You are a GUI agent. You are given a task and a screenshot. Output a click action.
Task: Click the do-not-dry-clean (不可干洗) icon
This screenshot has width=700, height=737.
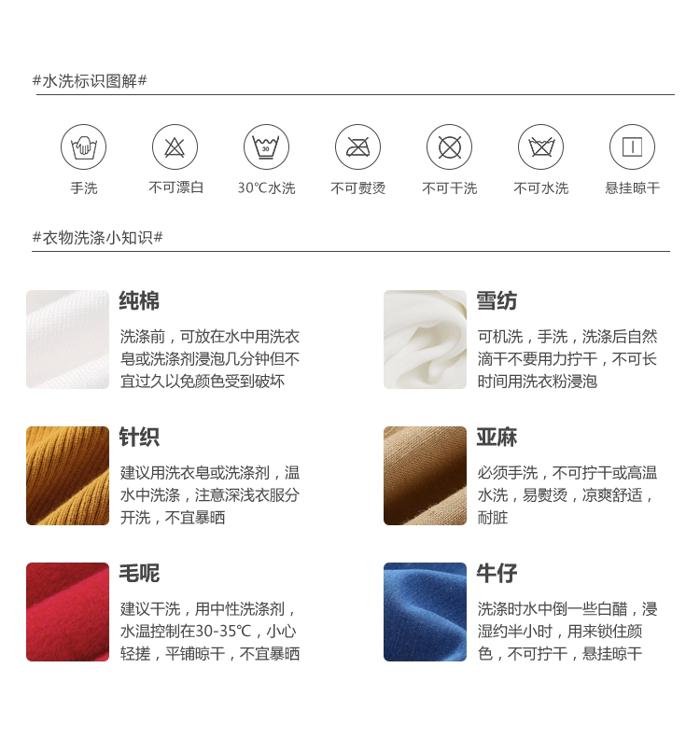coord(450,147)
